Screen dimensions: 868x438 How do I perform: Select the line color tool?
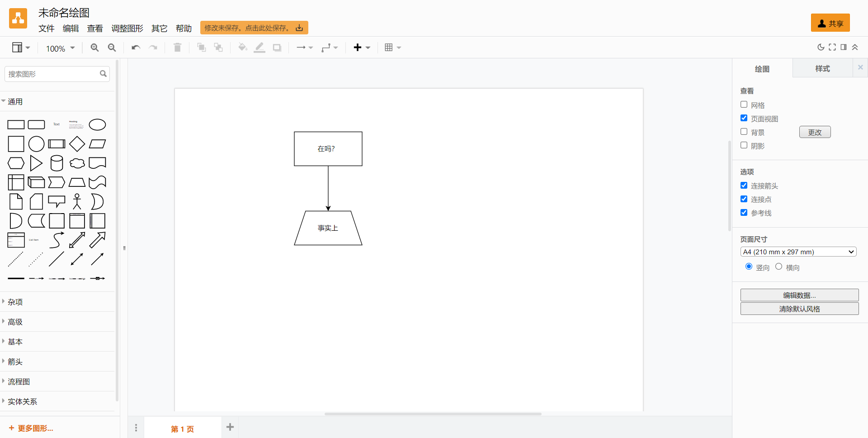point(259,47)
